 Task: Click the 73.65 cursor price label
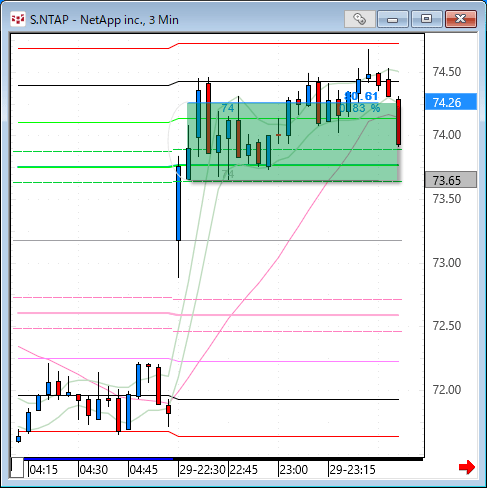tap(451, 180)
